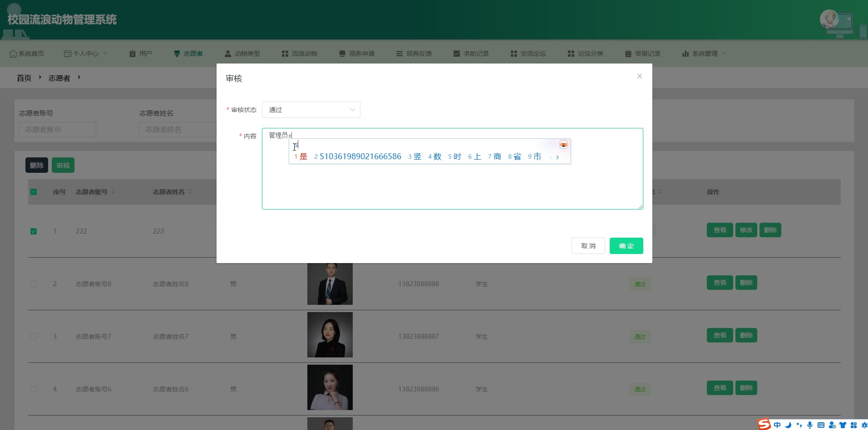Go to previous IME candidate page

click(551, 157)
